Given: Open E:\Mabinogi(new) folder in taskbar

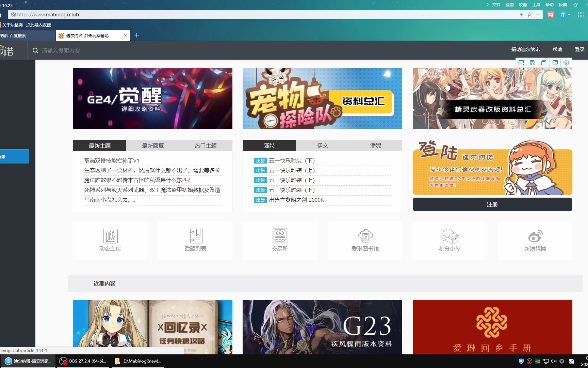Looking at the screenshot, I should click(x=138, y=361).
